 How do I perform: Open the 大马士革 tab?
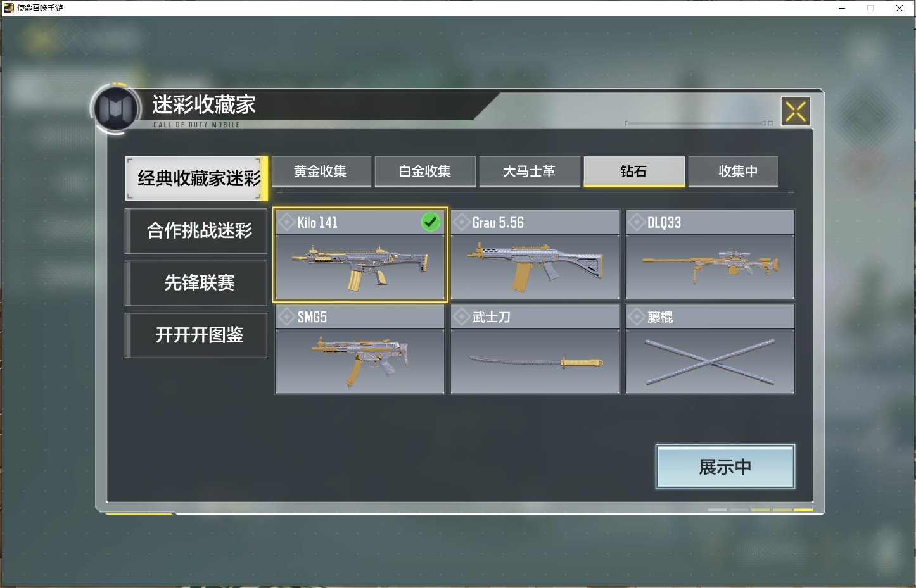click(530, 172)
